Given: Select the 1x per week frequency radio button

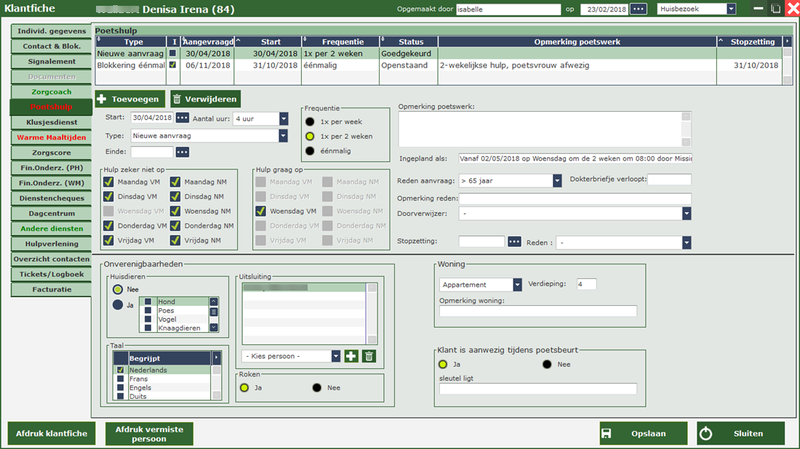Looking at the screenshot, I should point(311,120).
